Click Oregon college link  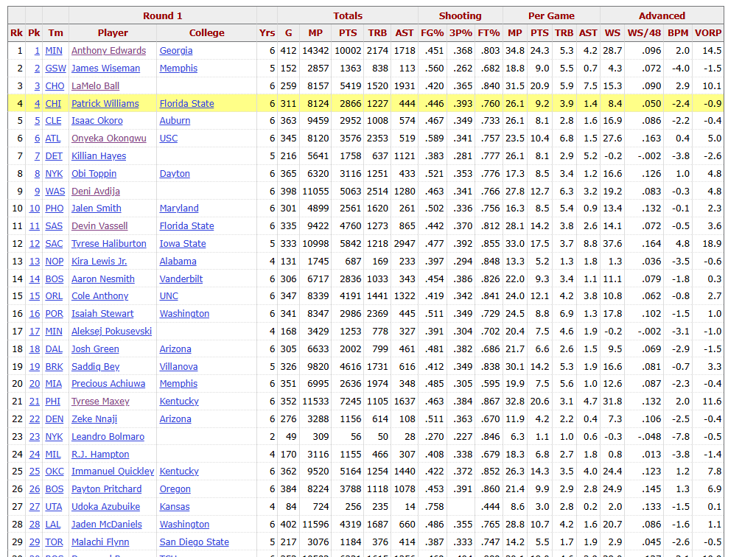click(x=175, y=489)
